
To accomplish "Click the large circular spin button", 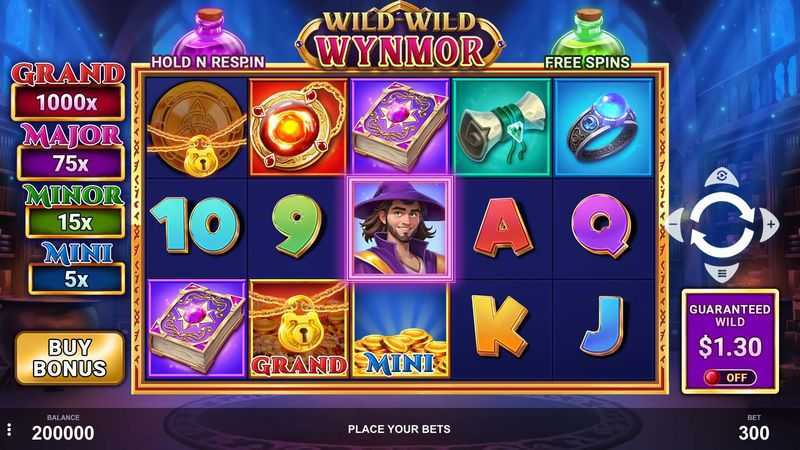I will (722, 224).
